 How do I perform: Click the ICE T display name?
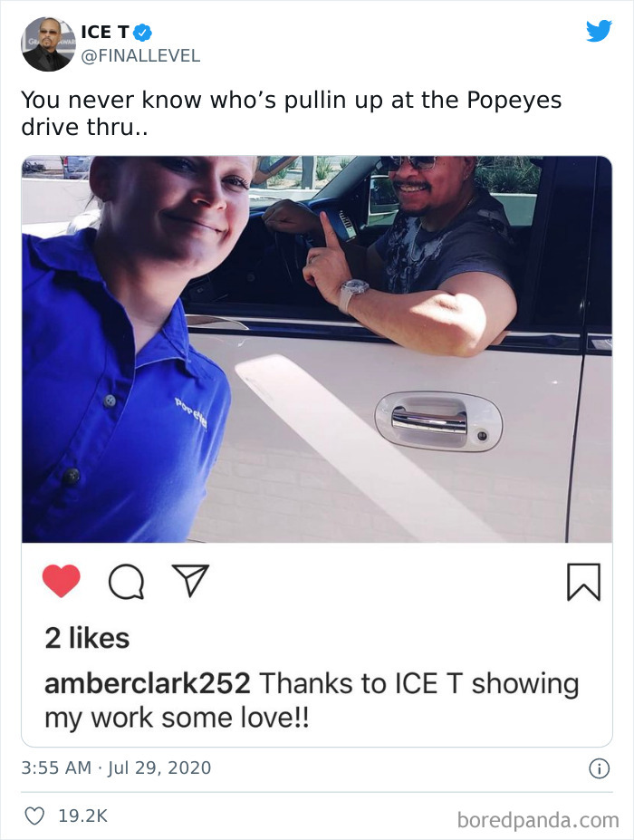pos(104,32)
